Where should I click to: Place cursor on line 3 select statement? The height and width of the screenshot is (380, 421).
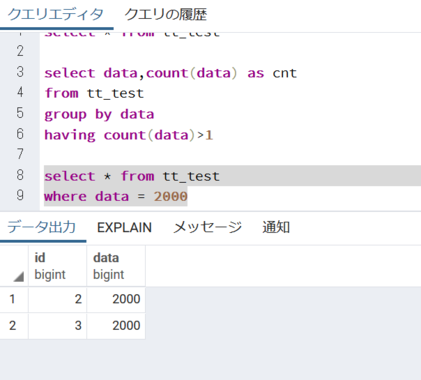pyautogui.click(x=170, y=73)
